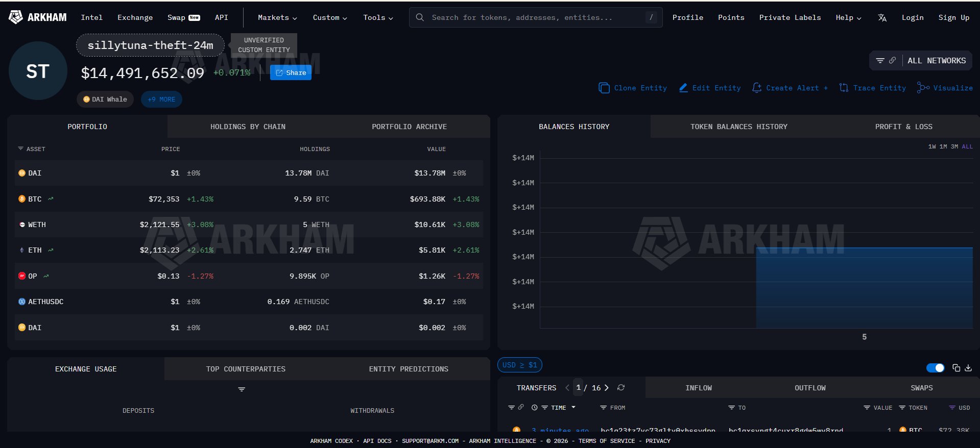The image size is (980, 448).
Task: Open the Custom dropdown menu
Action: (330, 17)
